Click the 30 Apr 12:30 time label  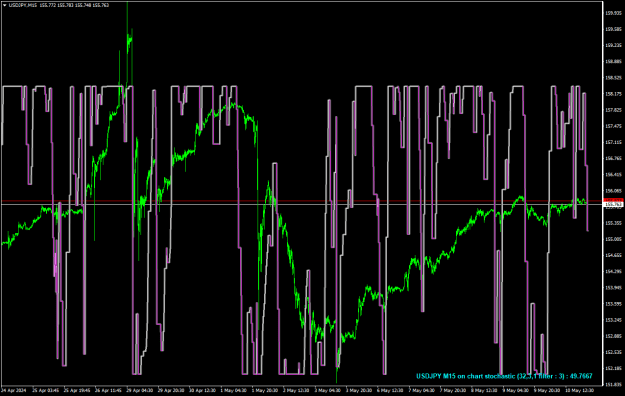(x=202, y=390)
